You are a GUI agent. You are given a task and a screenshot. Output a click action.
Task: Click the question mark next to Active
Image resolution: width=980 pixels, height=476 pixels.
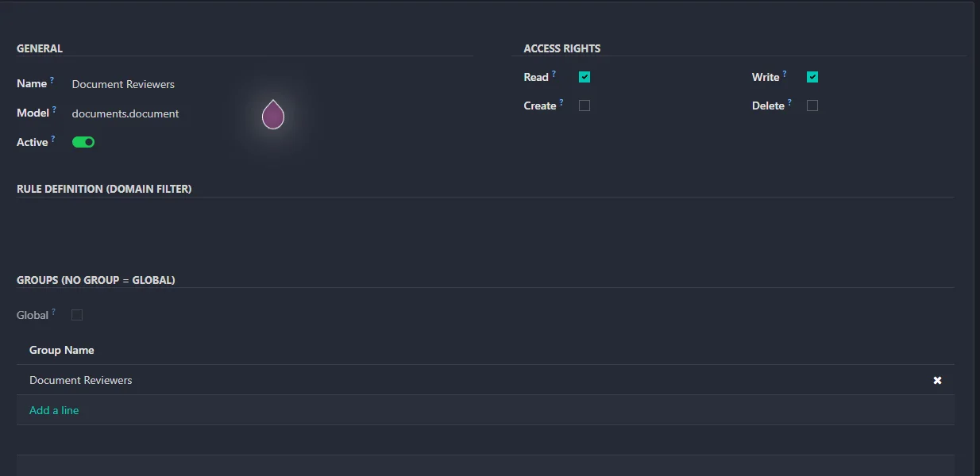click(53, 139)
